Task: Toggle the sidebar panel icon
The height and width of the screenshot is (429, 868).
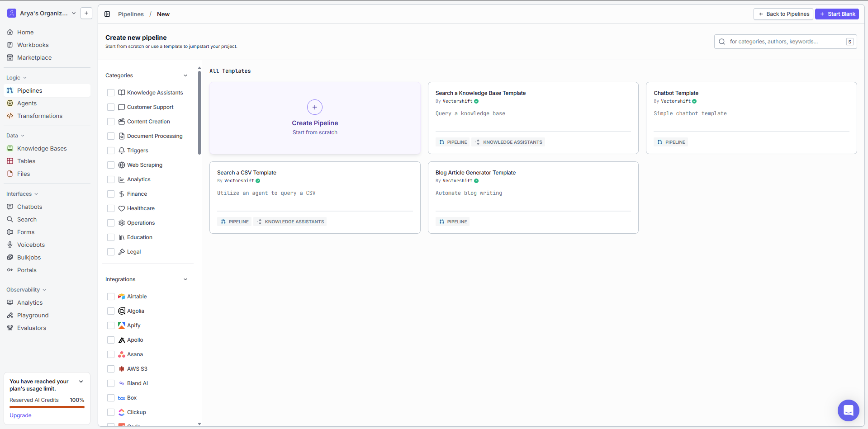Action: click(x=107, y=14)
